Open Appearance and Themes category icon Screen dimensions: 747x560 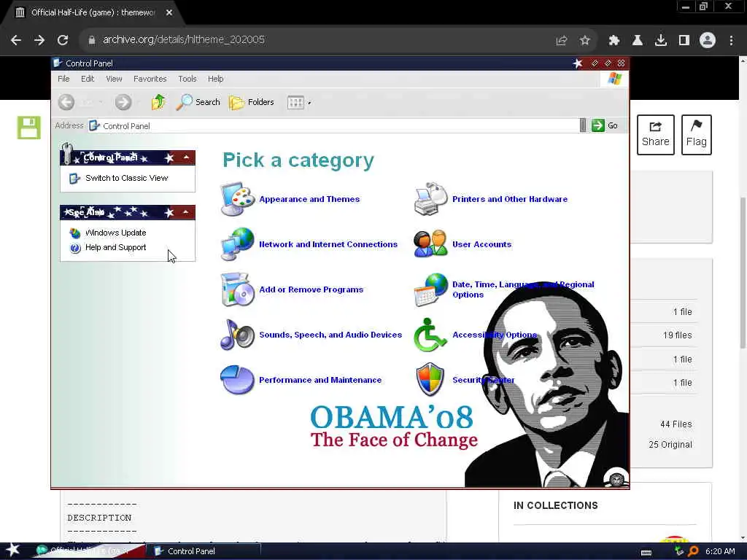coord(237,199)
